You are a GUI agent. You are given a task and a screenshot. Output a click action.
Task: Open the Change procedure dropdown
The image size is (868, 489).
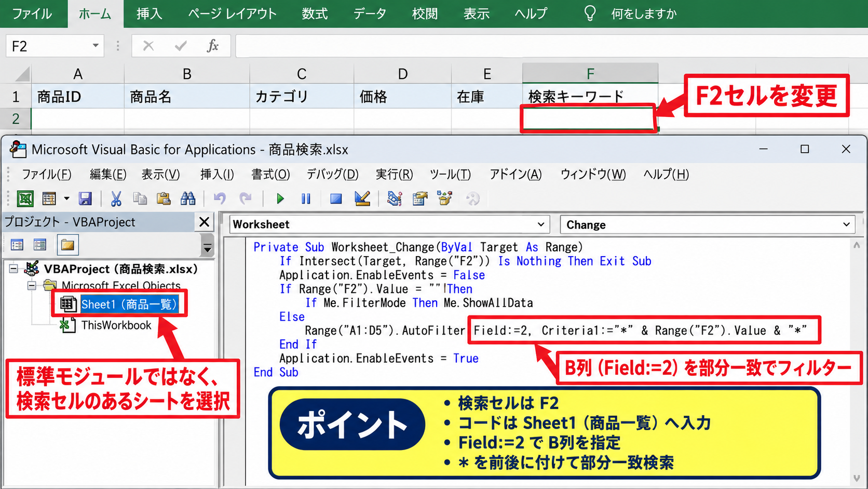pos(846,224)
